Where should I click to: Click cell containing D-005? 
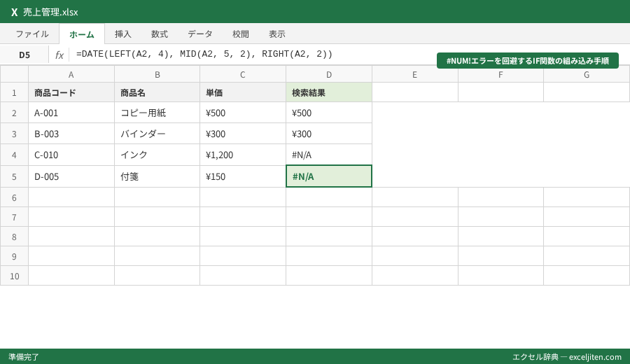click(x=71, y=176)
